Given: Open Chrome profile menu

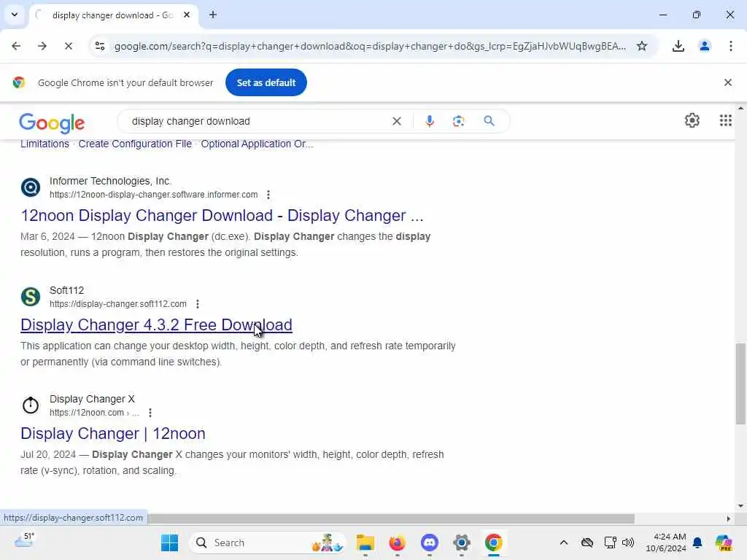Looking at the screenshot, I should [x=704, y=46].
